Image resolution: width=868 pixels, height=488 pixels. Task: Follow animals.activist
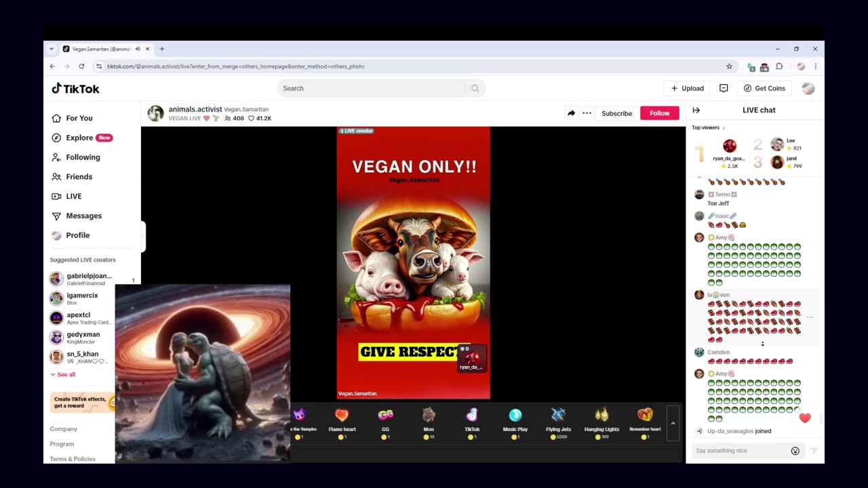(659, 113)
